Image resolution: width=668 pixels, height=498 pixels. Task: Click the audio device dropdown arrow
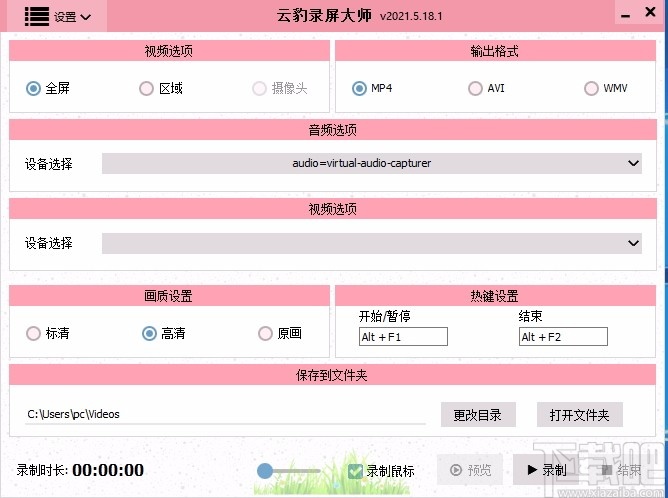pyautogui.click(x=633, y=163)
